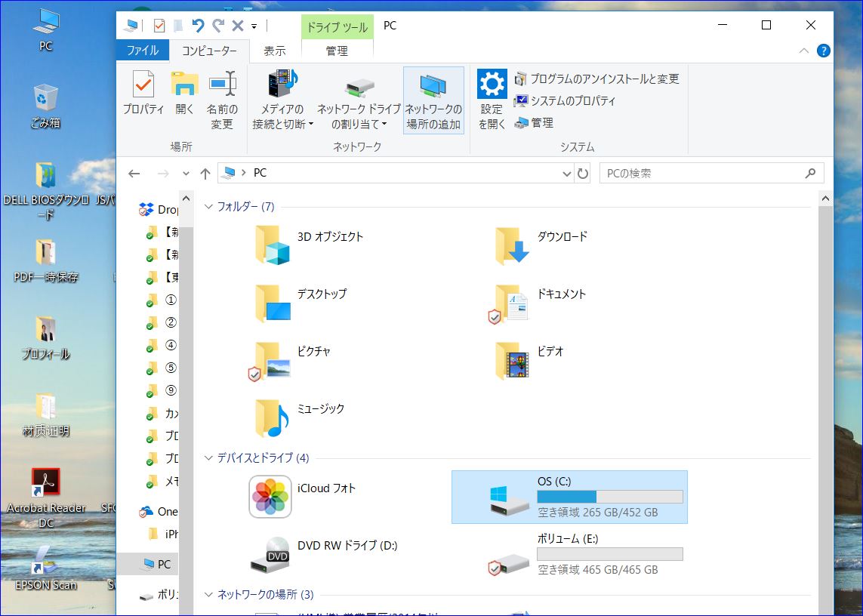Image resolution: width=863 pixels, height=616 pixels.
Task: Select the iCloud フォト item
Action: click(x=303, y=497)
